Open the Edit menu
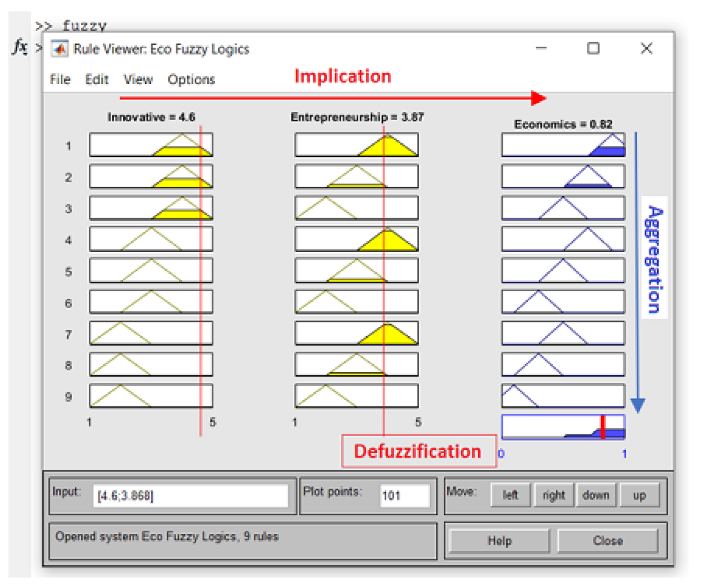This screenshot has width=702, height=588. click(97, 80)
